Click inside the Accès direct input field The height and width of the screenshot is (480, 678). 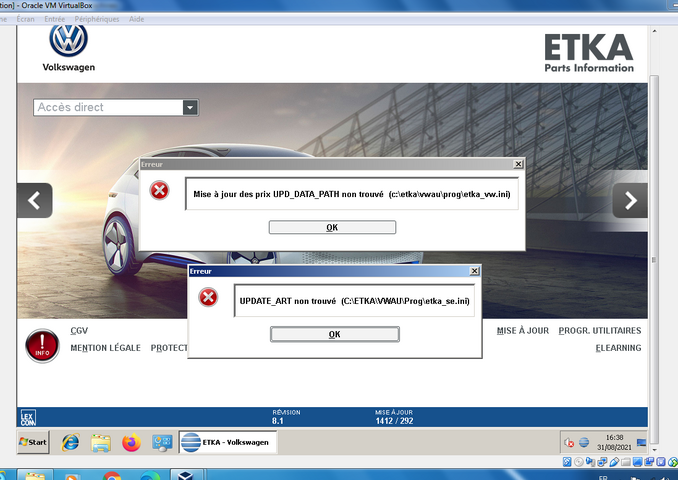click(108, 107)
